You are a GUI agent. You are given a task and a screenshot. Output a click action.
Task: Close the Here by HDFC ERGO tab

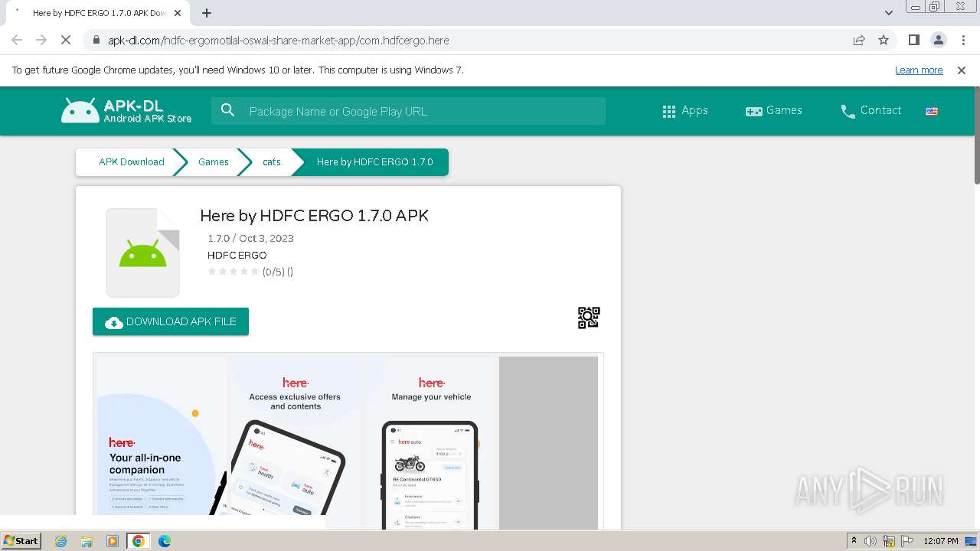point(178,13)
